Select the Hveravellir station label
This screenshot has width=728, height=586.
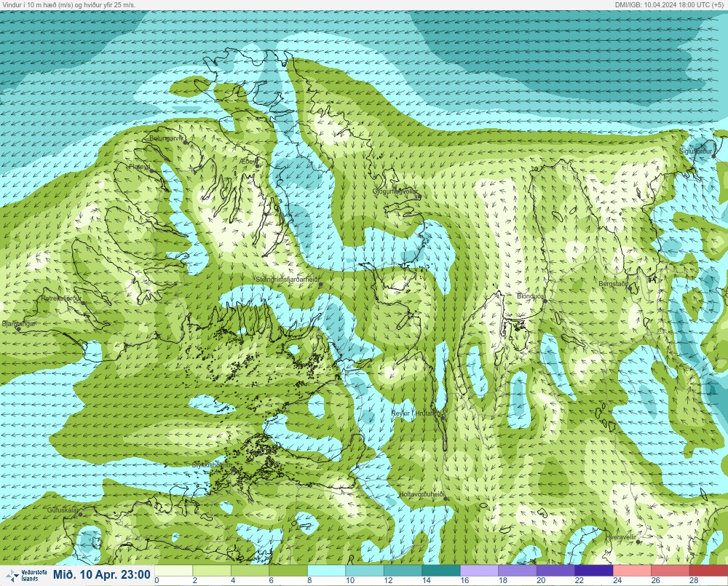[621, 537]
